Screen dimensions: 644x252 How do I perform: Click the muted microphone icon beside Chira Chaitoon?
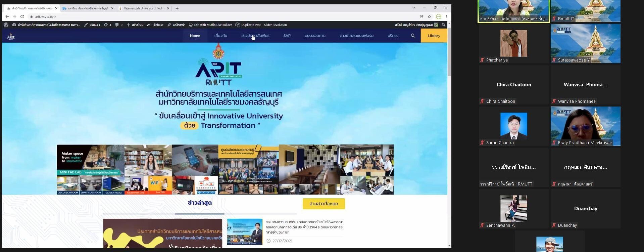pyautogui.click(x=482, y=101)
